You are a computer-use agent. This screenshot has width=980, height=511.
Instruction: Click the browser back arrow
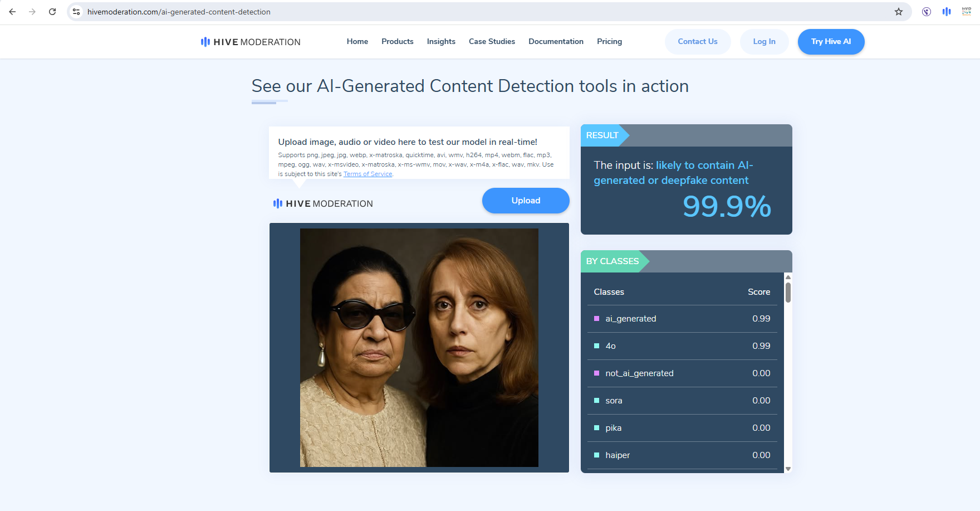tap(12, 11)
